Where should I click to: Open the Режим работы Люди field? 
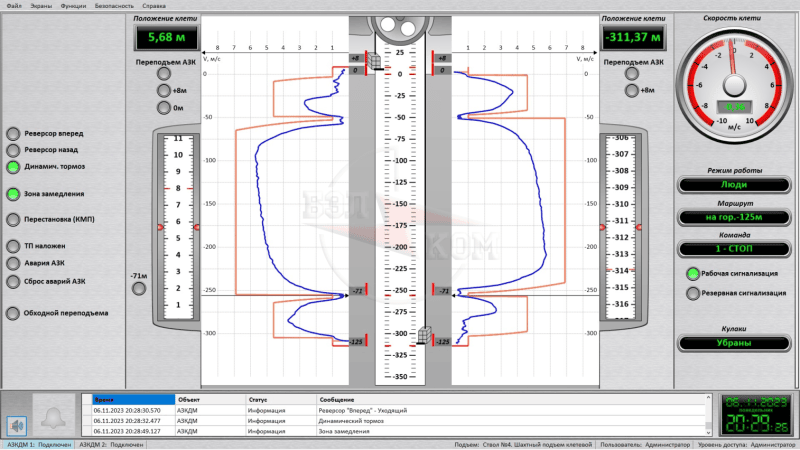tap(740, 185)
